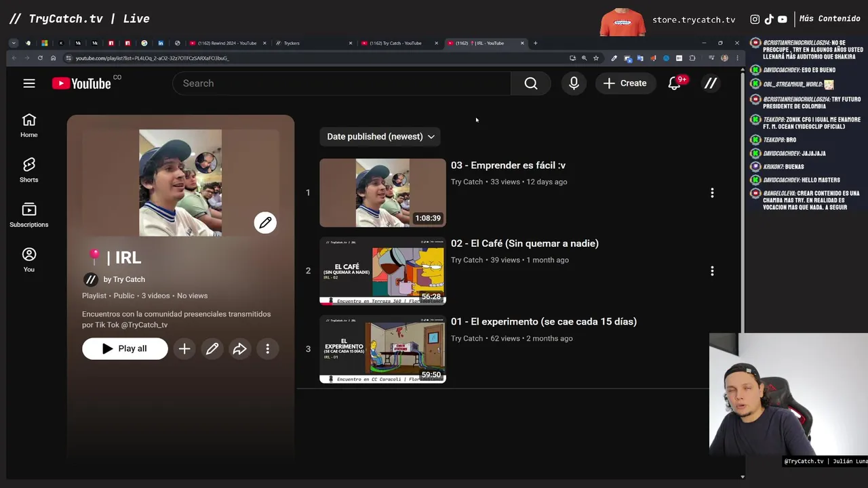Image resolution: width=868 pixels, height=488 pixels.
Task: Open video title '02 - El Café (Sin quemar a nadie)'
Action: (525, 243)
